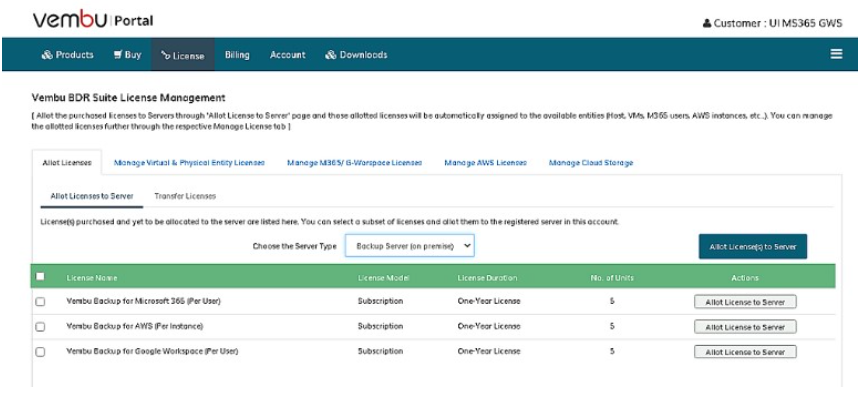The width and height of the screenshot is (861, 405).
Task: Click the Actions column header
Action: point(745,278)
